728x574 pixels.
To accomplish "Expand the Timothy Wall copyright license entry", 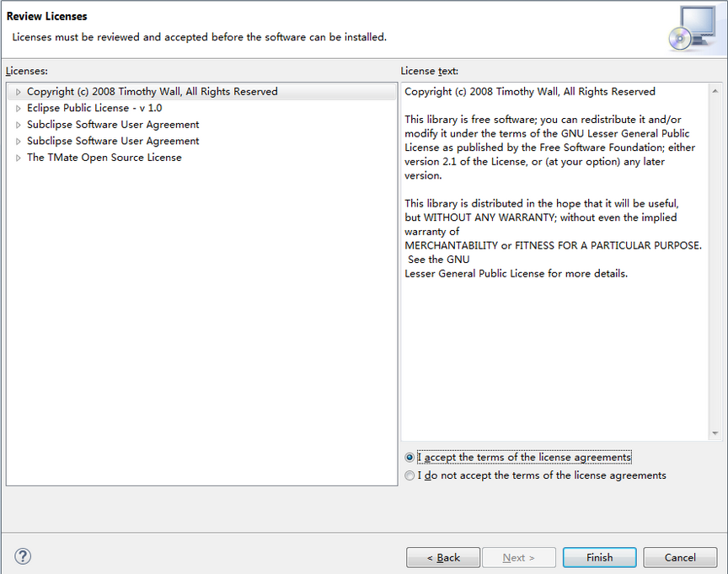I will click(18, 92).
